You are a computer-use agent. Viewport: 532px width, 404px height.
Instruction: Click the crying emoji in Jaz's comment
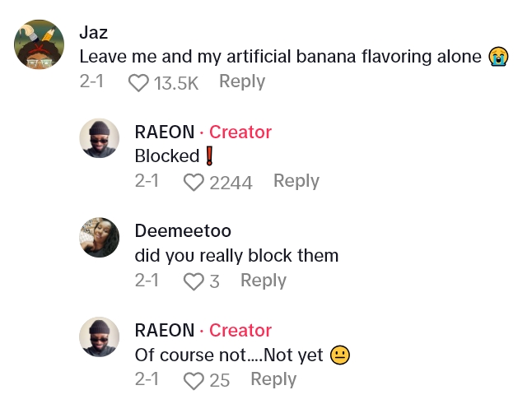click(497, 57)
